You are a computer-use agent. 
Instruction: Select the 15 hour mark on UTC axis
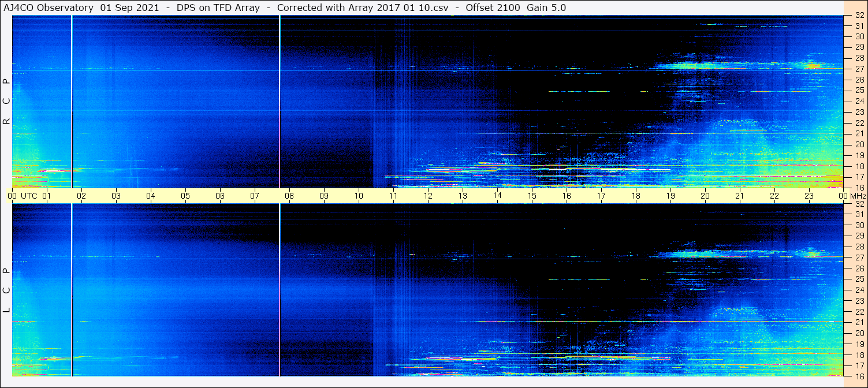tap(532, 196)
